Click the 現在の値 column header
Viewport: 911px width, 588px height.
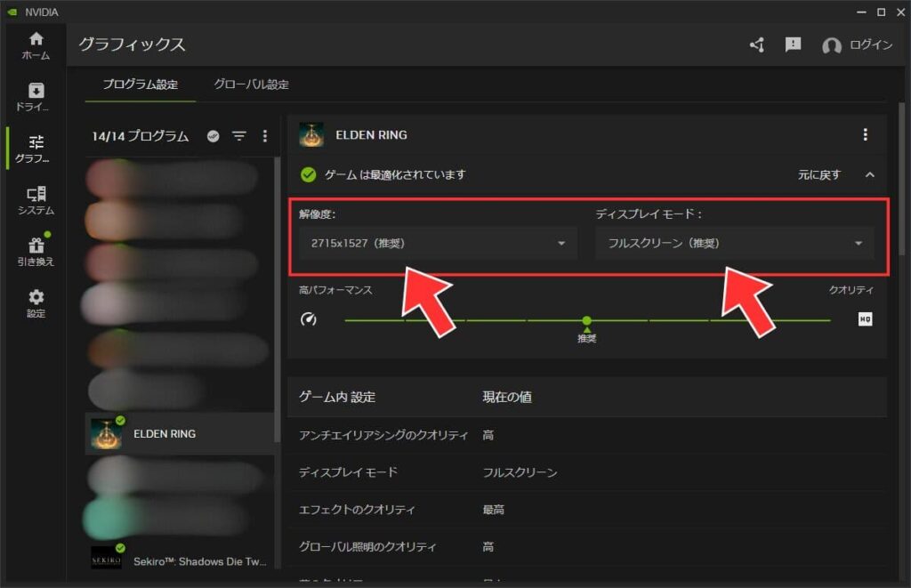506,397
